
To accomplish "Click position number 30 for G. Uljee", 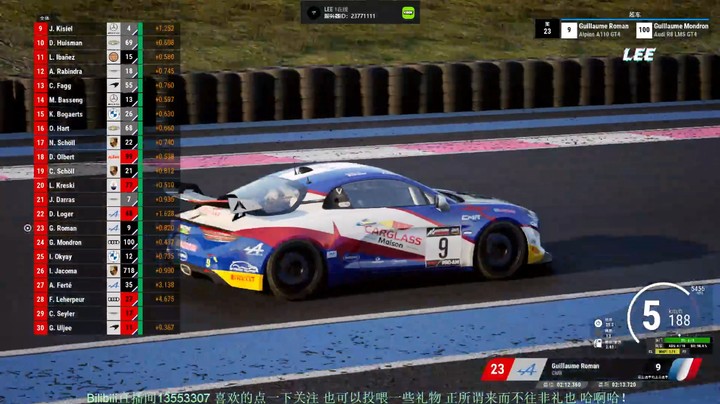I will pos(40,327).
